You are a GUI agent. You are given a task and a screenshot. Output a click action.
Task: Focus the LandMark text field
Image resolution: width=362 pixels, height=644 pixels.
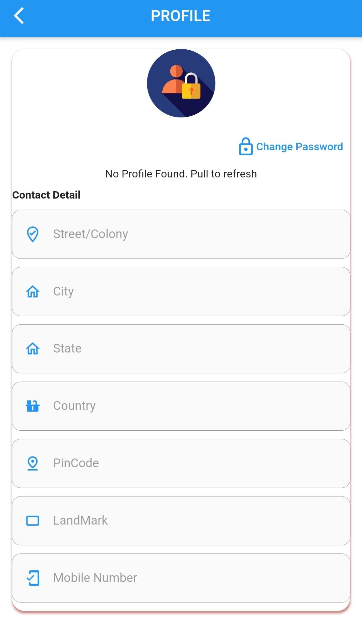click(181, 521)
